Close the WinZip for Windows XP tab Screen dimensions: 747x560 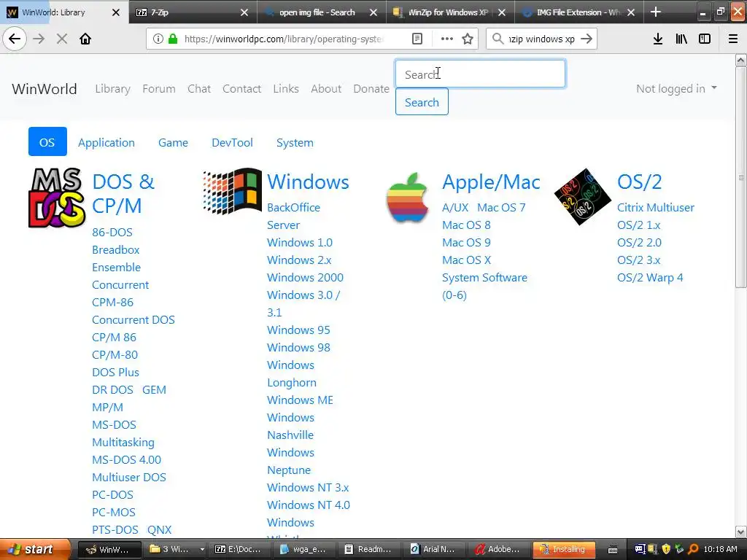(502, 12)
